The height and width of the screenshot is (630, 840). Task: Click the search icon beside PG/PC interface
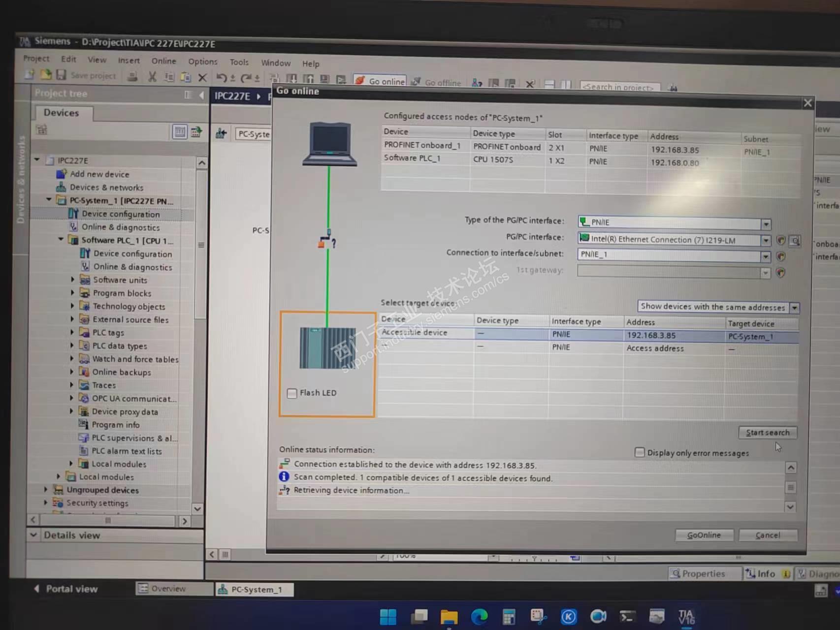[795, 241]
